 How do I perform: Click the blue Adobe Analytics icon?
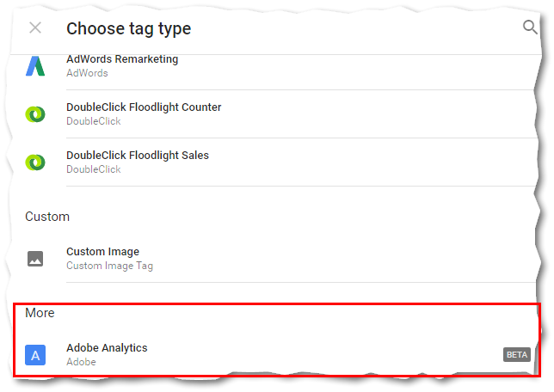click(35, 355)
